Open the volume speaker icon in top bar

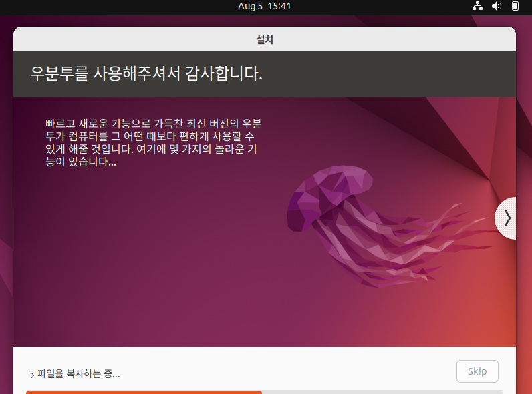497,6
